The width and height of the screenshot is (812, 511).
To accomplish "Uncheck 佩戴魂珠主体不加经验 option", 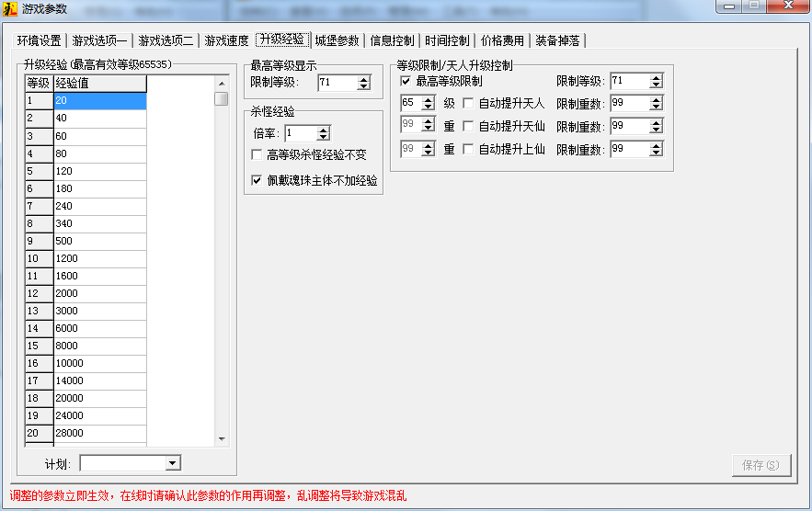I will pos(257,181).
